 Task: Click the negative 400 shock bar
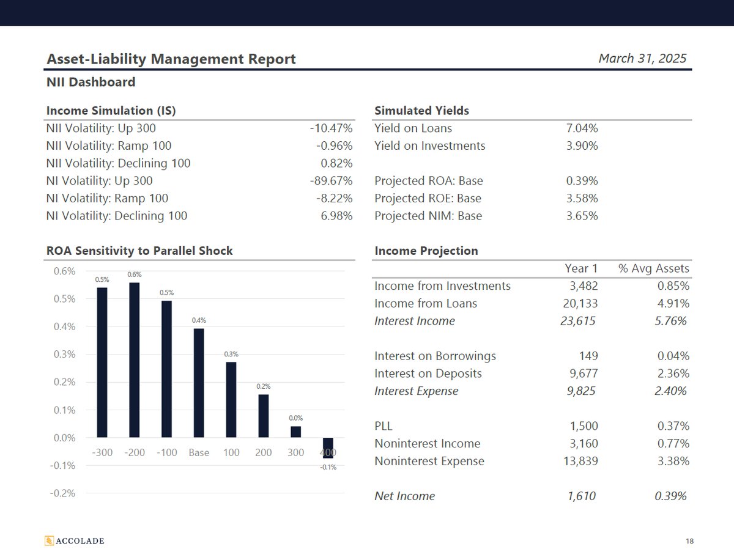(x=328, y=448)
